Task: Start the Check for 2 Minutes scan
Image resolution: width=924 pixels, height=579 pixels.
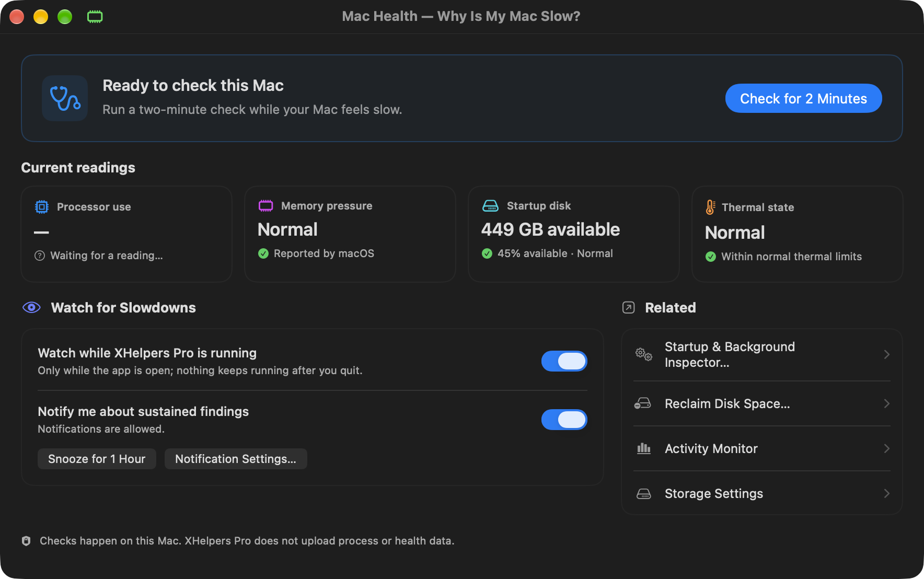Action: [x=803, y=98]
